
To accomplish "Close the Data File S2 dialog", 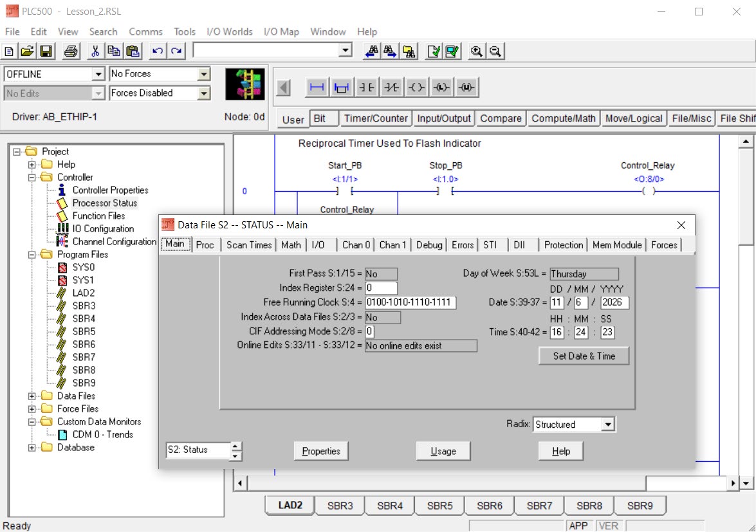I will coord(681,225).
